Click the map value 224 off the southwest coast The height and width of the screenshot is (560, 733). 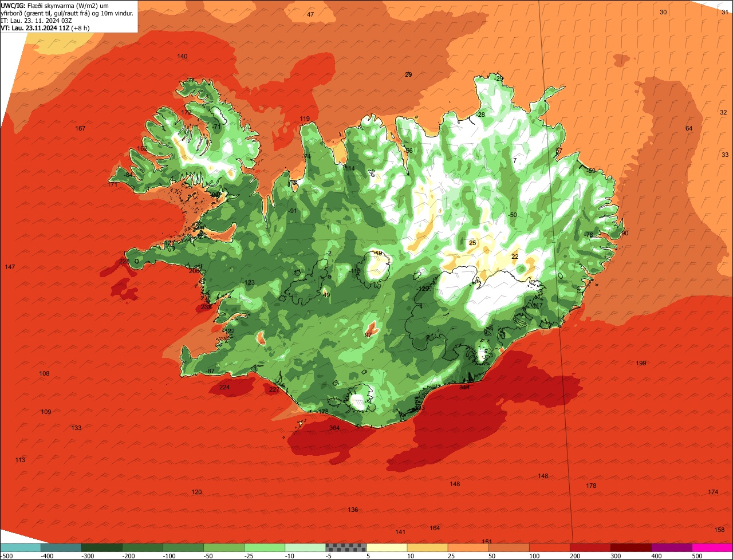point(224,387)
